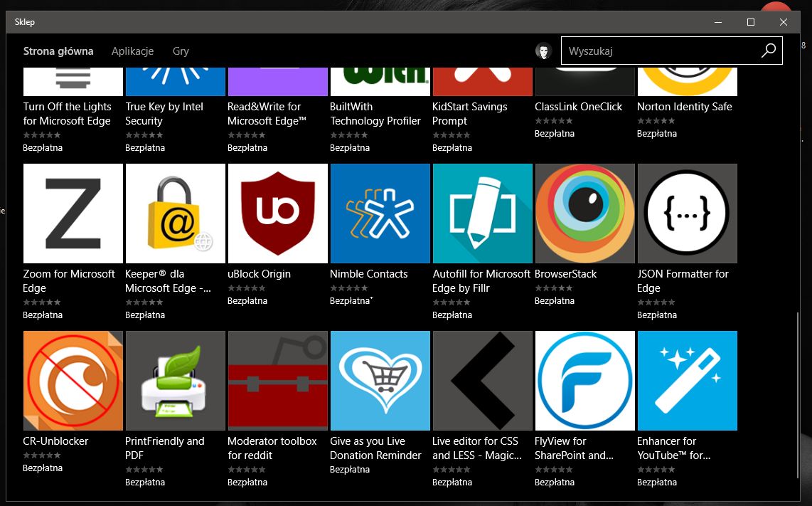Click the CR-Unblocker title text
This screenshot has width=812, height=506.
[55, 441]
